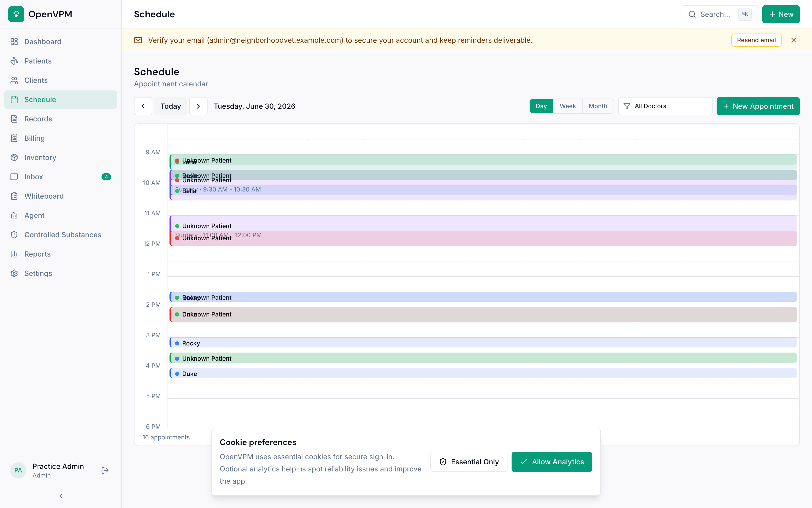This screenshot has height=508, width=812.
Task: Click the PA user avatar
Action: point(18,470)
